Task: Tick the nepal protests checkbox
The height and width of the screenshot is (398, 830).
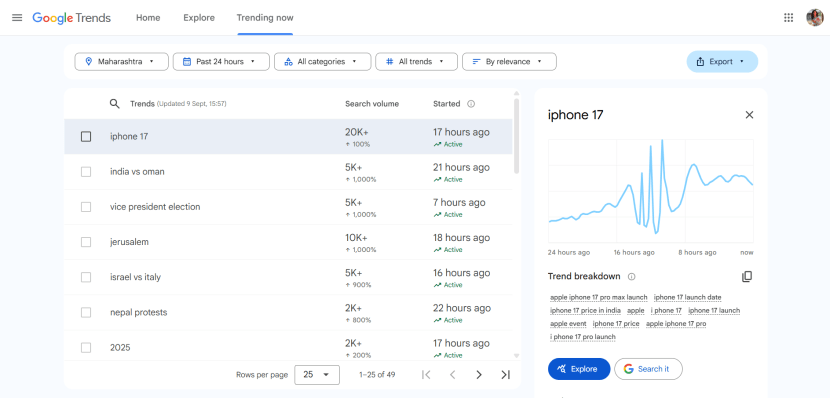Action: click(86, 312)
